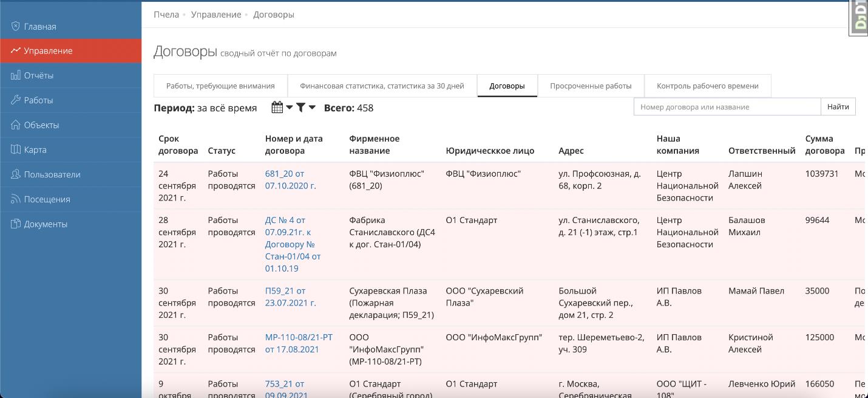Select Контроль рабочего времени tab
Viewport: 868px width, 398px height.
coord(707,86)
